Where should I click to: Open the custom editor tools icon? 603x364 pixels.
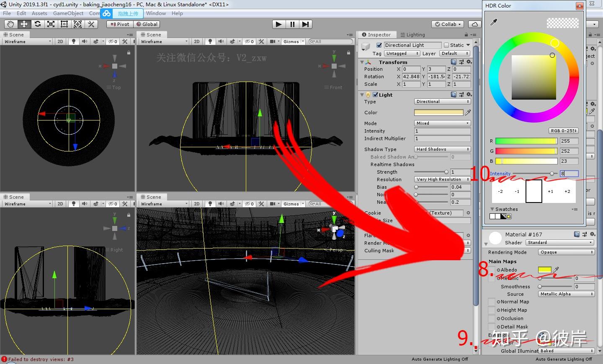[x=91, y=24]
